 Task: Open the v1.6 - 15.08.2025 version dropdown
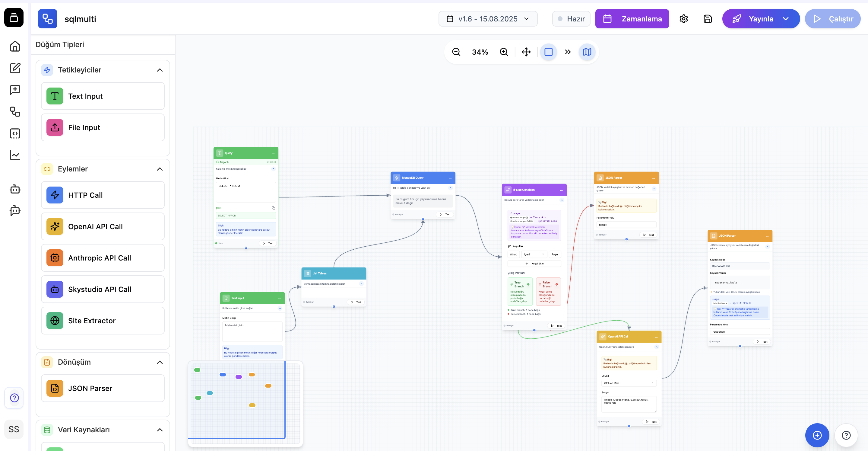coord(488,18)
